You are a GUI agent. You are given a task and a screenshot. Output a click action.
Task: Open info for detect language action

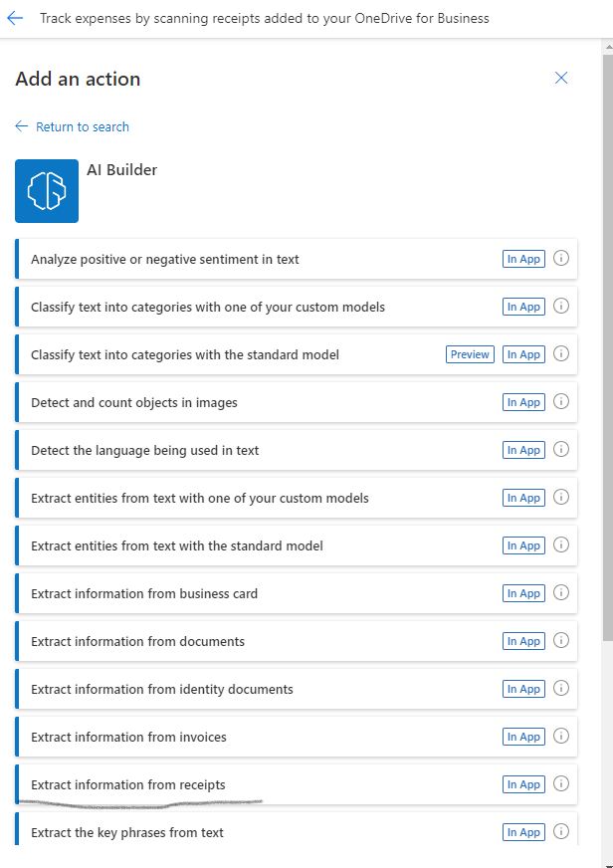(x=561, y=449)
